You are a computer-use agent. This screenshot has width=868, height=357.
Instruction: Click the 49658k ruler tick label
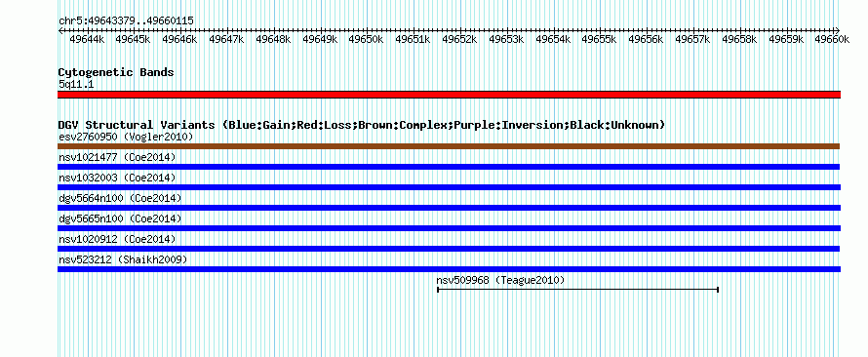739,39
